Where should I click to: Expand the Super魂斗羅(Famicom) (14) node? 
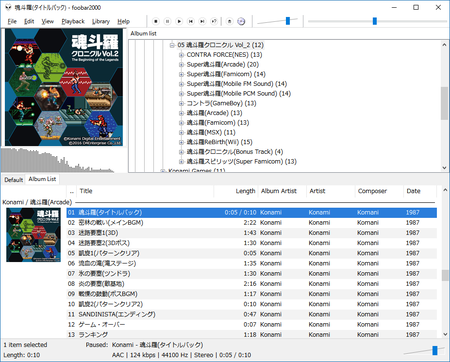pyautogui.click(x=181, y=74)
